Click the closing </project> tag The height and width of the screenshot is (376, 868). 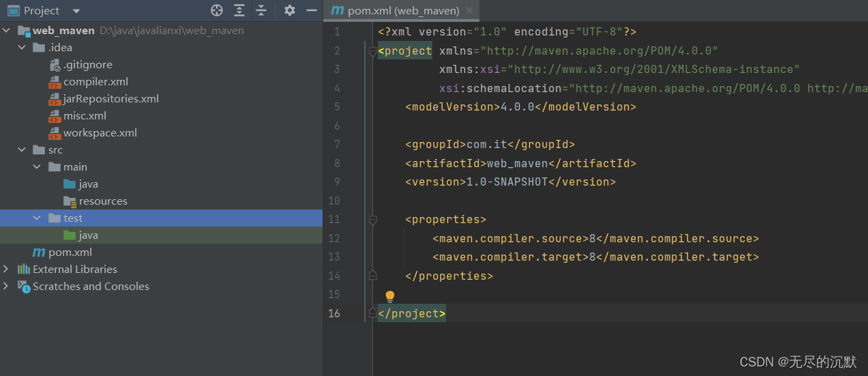point(412,314)
